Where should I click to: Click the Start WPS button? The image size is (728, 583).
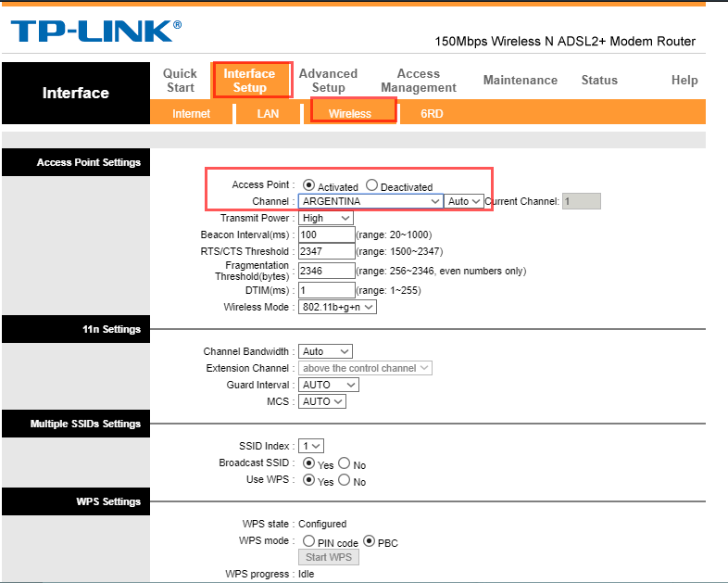(329, 557)
